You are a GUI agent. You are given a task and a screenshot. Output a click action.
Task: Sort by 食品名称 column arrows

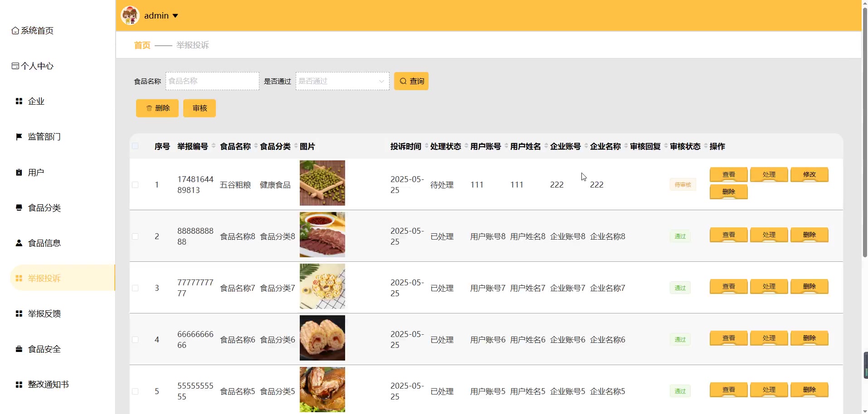pyautogui.click(x=256, y=146)
